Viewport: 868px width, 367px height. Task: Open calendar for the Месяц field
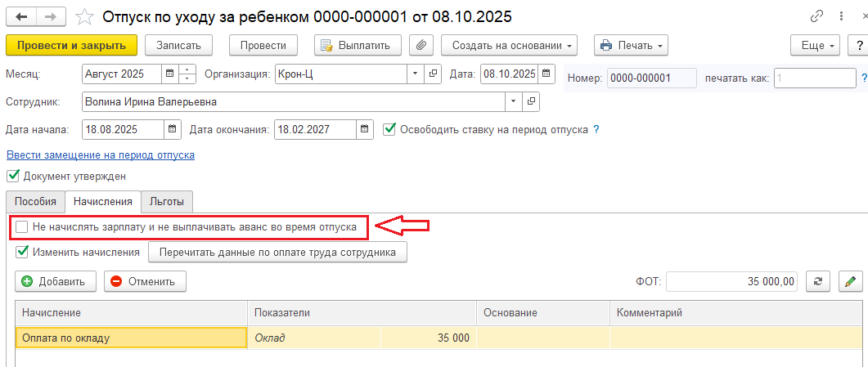170,74
